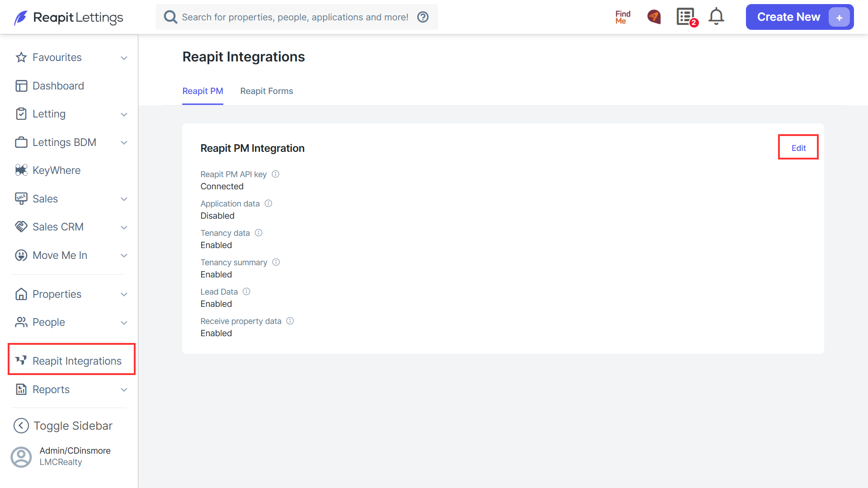Open the task list icon with badge
Screen dimensions: 868x488
pos(686,17)
